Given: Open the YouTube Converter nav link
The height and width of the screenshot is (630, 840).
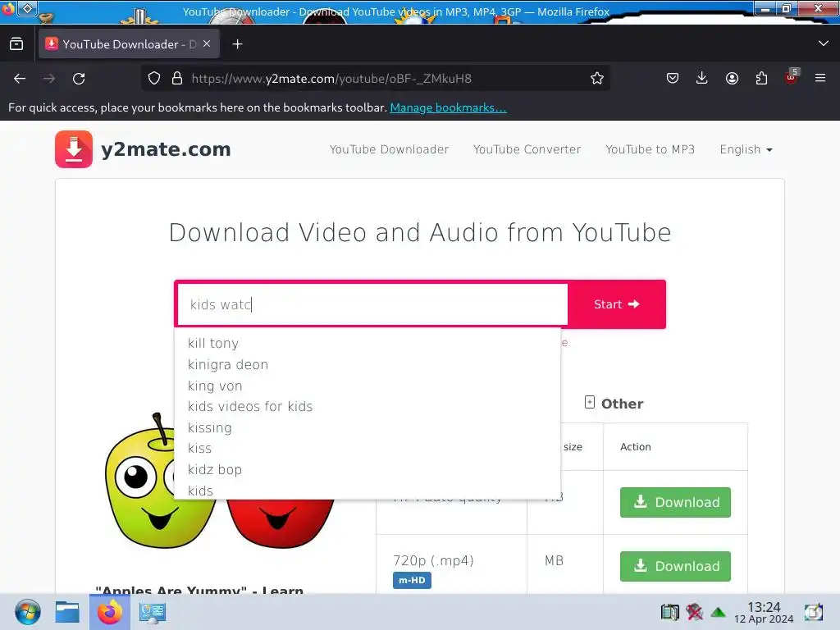Looking at the screenshot, I should tap(527, 149).
